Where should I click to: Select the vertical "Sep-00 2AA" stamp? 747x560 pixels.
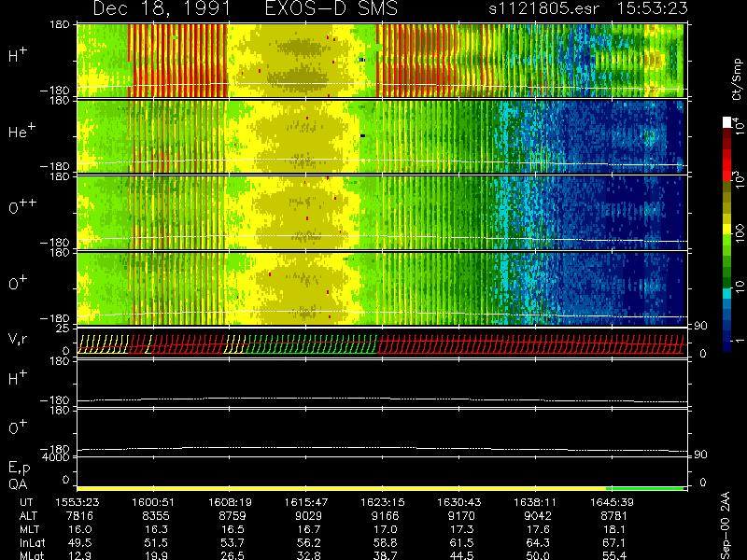pos(726,525)
